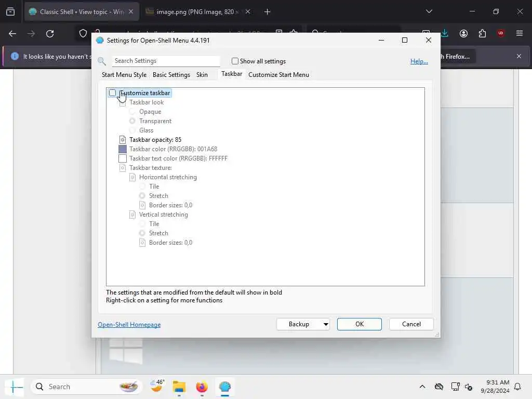Open the Firefox account icon
Screen dimensions: 532x399
click(x=463, y=33)
